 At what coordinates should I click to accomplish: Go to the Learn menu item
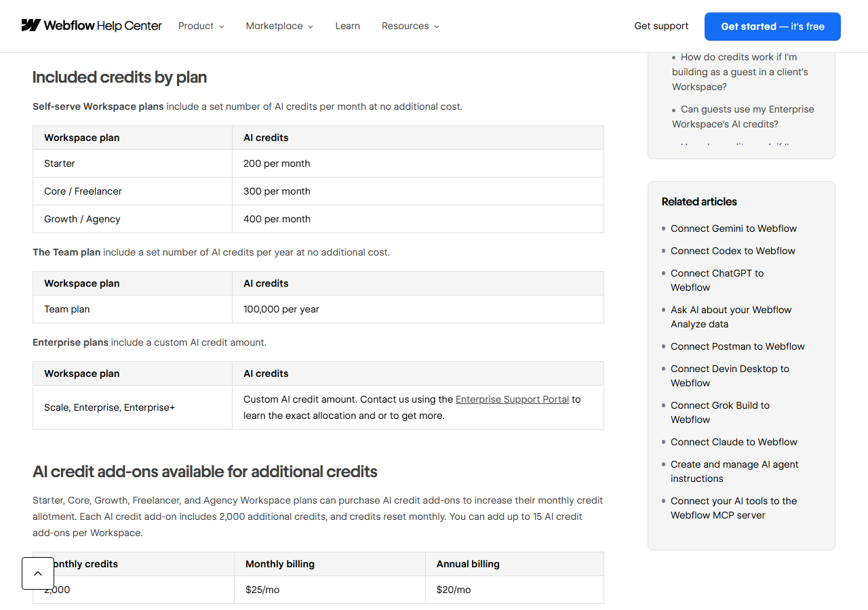347,26
